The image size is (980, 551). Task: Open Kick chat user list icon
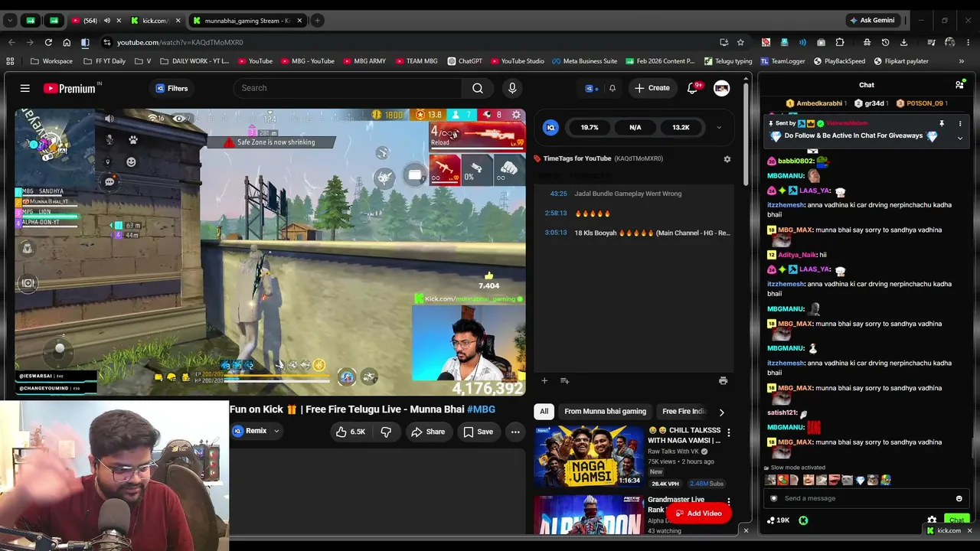point(959,85)
